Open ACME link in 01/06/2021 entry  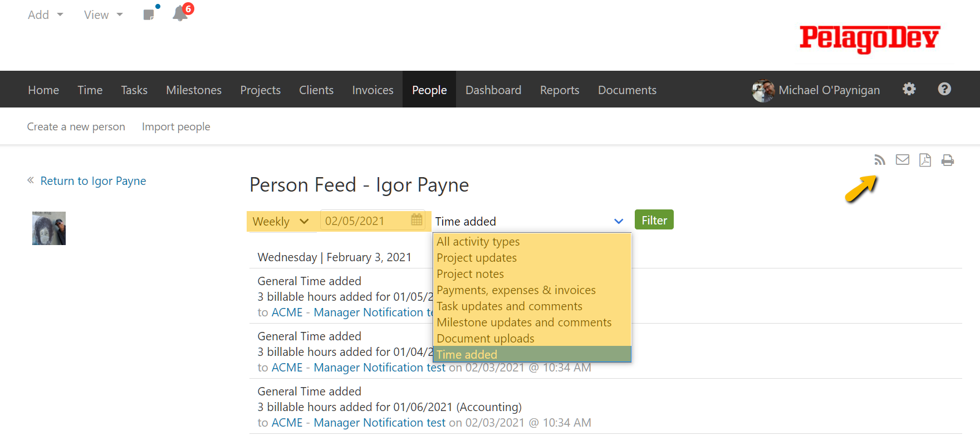pyautogui.click(x=287, y=423)
